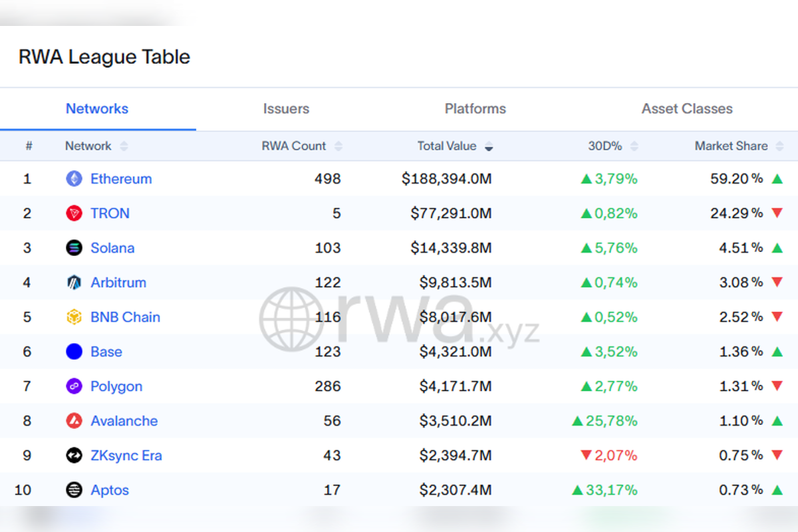Toggle Total Value sort arrow
Viewport: 798px width, 532px height.
tap(489, 146)
